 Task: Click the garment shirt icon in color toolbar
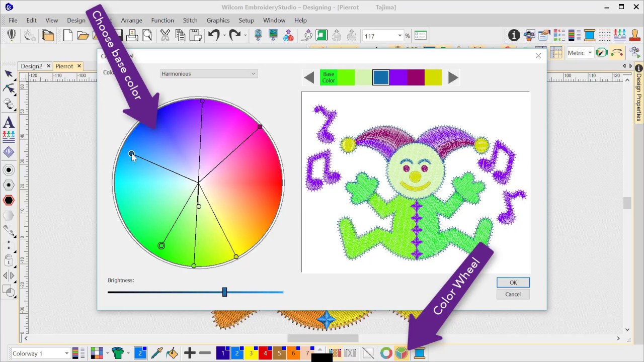click(x=118, y=353)
